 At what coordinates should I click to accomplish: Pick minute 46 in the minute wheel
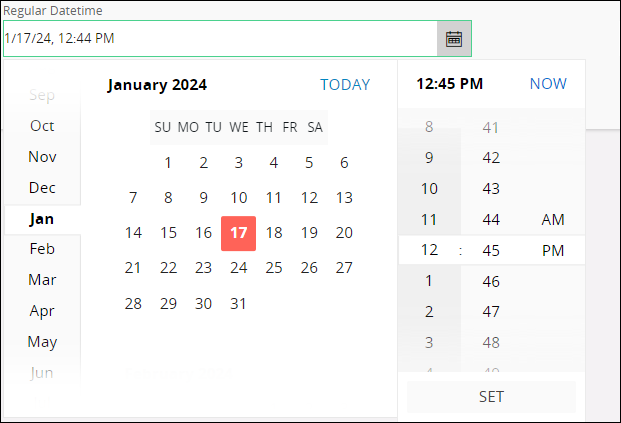[x=491, y=282]
